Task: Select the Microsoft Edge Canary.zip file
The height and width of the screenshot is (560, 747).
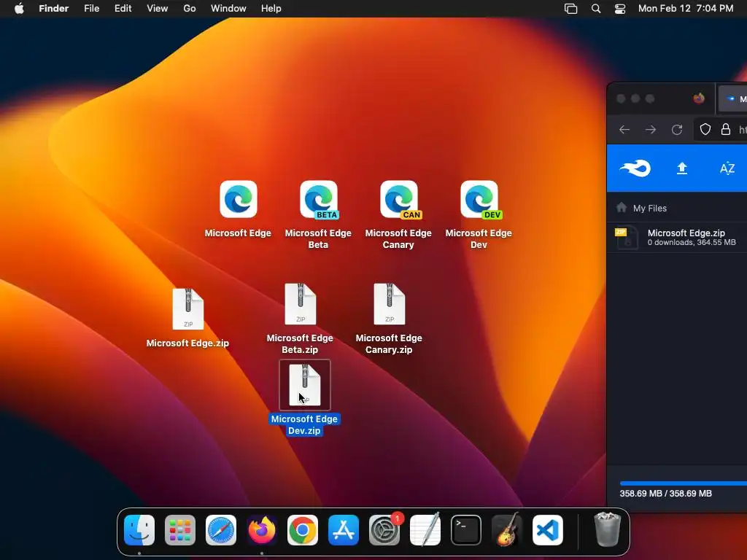Action: pyautogui.click(x=390, y=304)
